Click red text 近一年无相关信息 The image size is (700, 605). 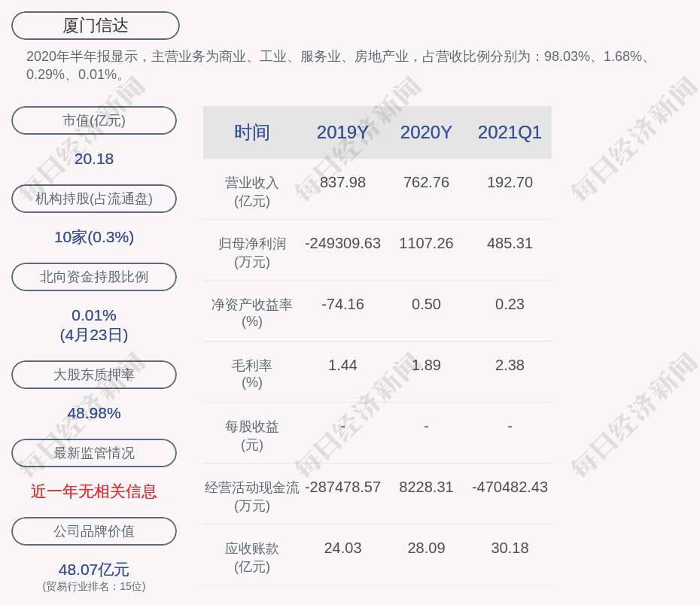94,491
